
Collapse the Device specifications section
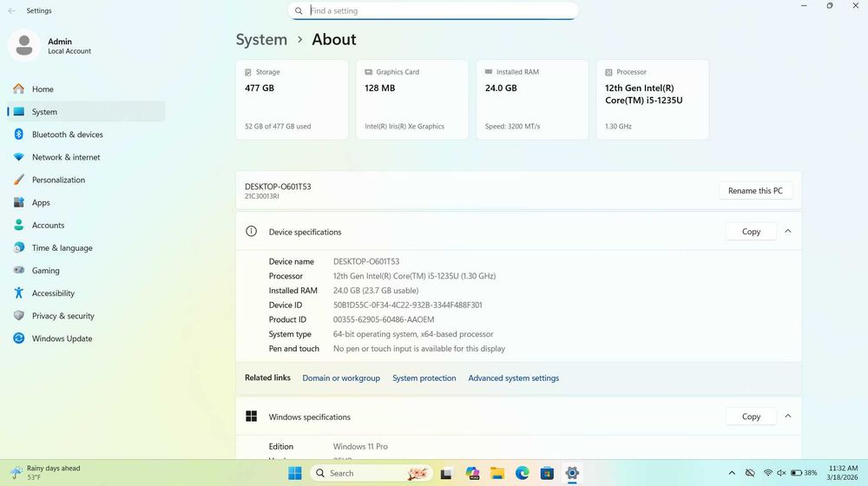[x=788, y=232]
